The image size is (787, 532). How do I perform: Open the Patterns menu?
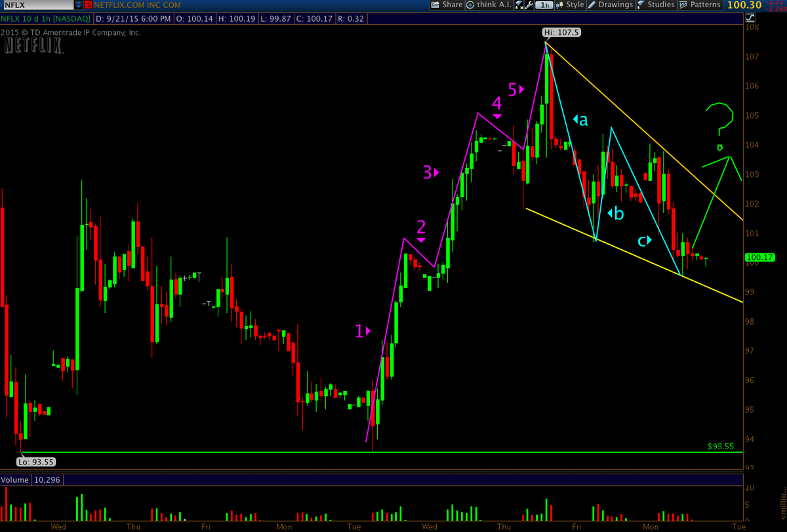tap(699, 5)
